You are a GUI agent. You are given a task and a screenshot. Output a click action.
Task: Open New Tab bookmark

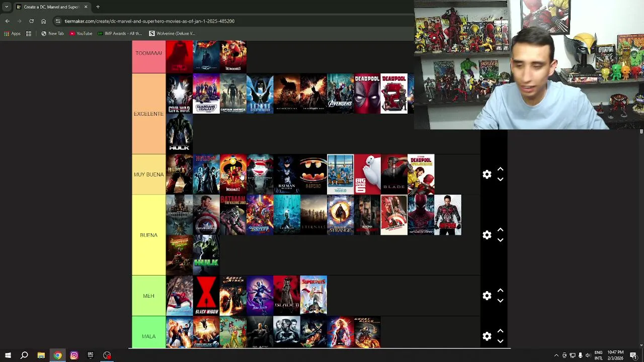[x=53, y=34]
